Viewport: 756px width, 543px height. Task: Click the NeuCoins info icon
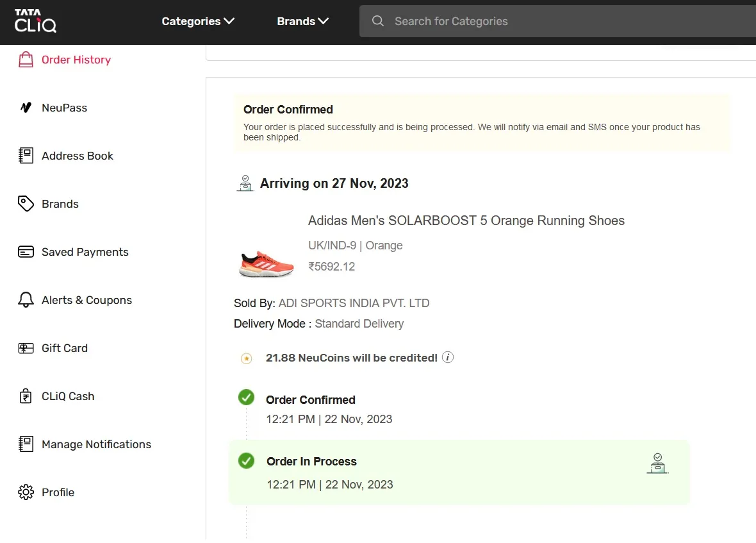pyautogui.click(x=448, y=357)
